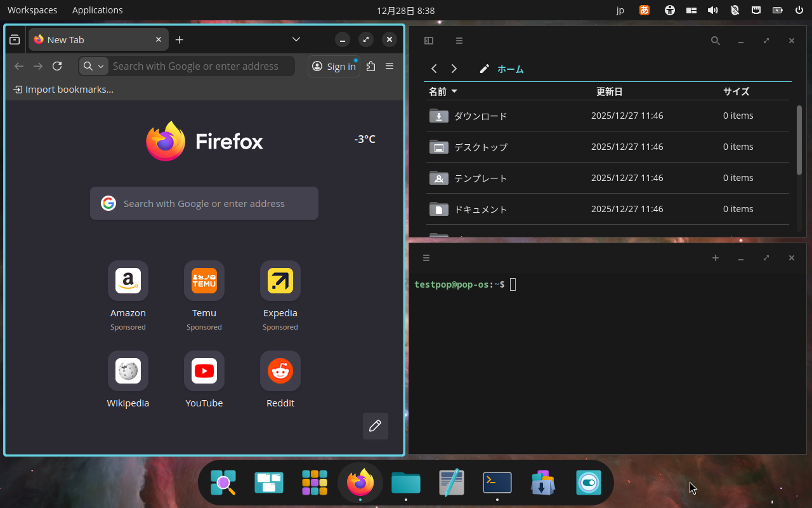Click Import bookmarks link
This screenshot has height=508, width=812.
tap(63, 90)
